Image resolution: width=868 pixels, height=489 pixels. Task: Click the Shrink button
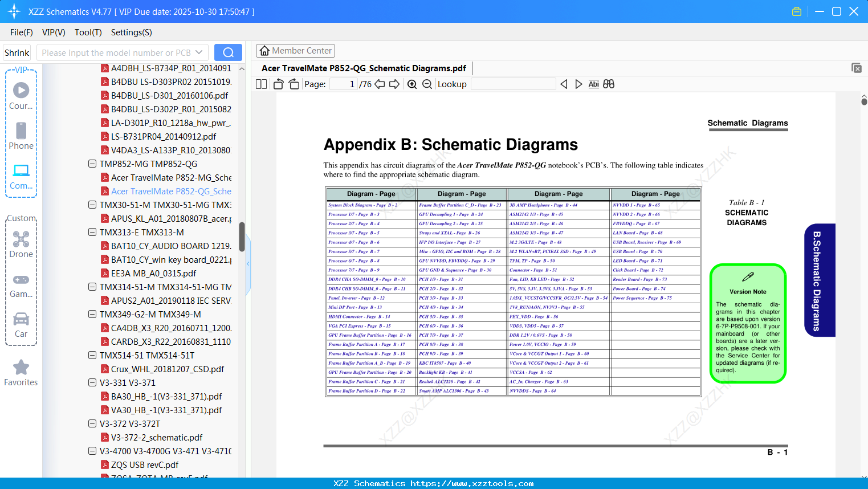coord(17,52)
